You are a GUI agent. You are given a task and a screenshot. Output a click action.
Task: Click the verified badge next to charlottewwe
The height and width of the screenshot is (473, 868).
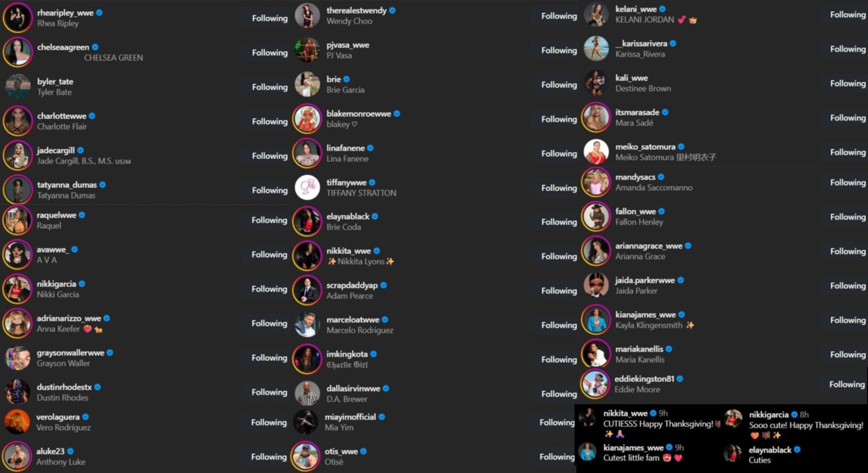(92, 116)
